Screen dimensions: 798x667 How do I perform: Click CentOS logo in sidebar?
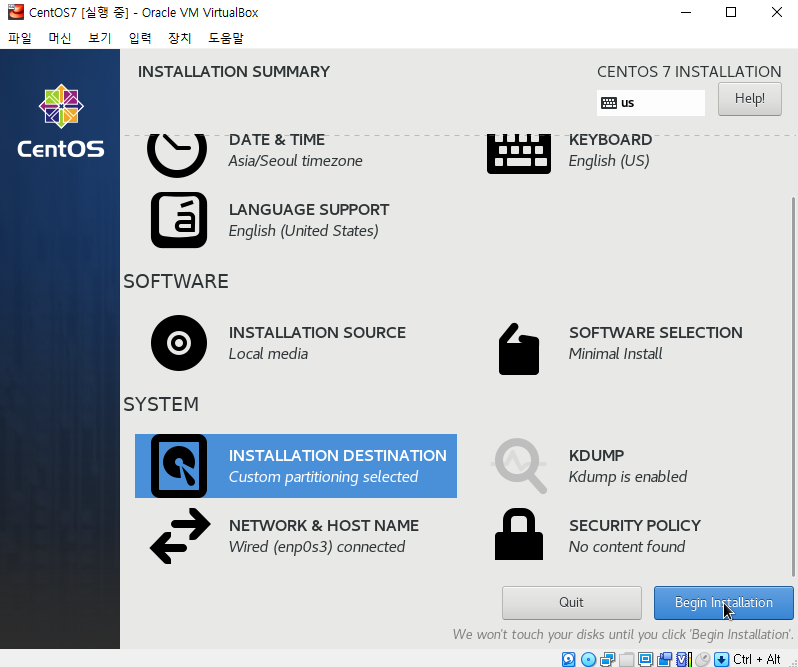(x=61, y=121)
